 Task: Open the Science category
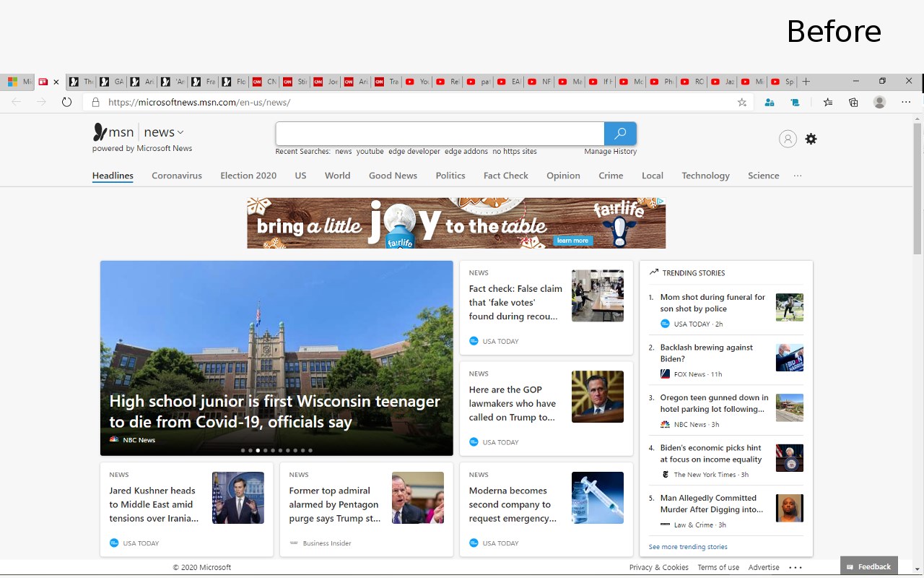point(763,176)
